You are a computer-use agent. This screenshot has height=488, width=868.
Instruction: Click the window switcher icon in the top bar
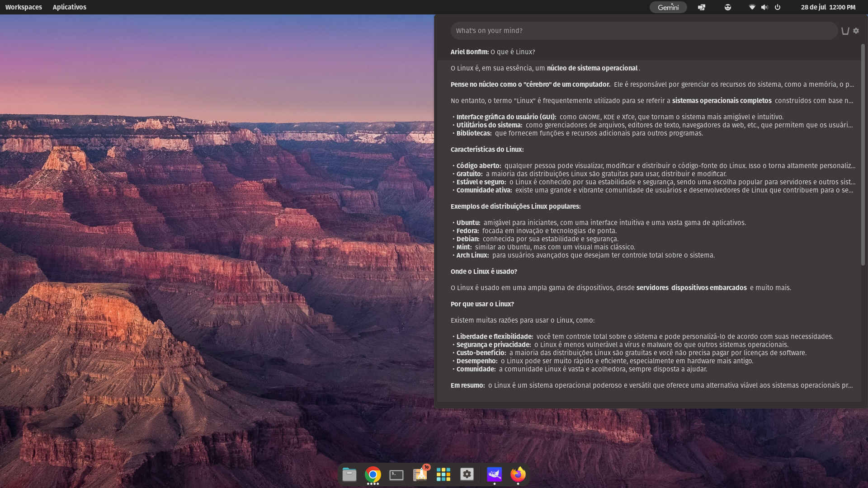(x=701, y=7)
